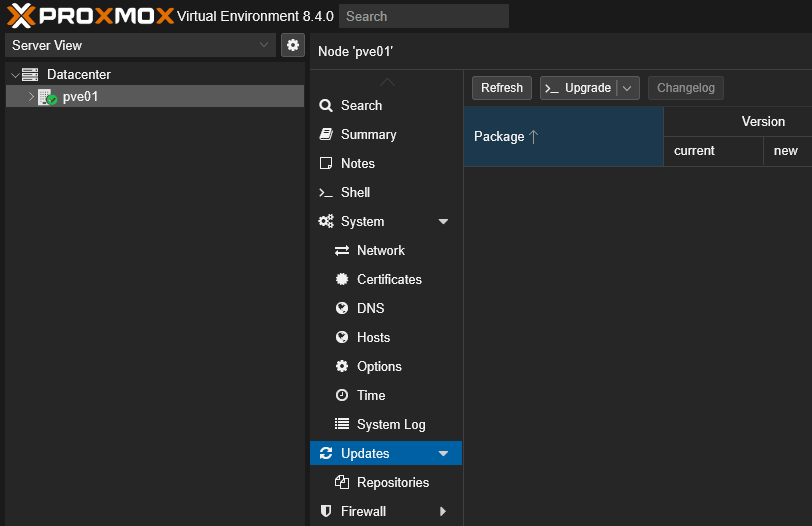
Task: Click the Datacenter server icon
Action: pyautogui.click(x=30, y=75)
